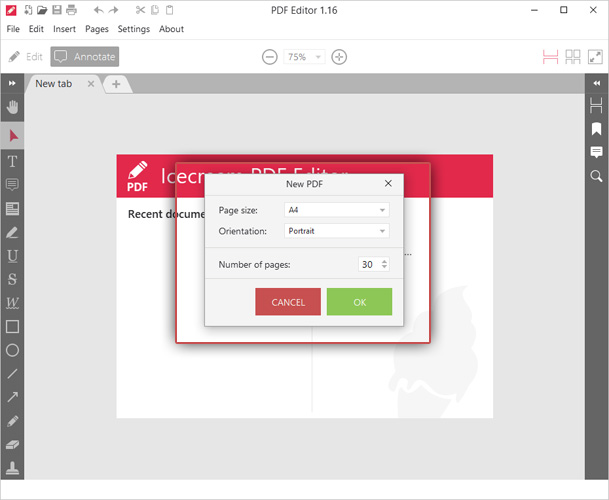Enable fit-width single page view

550,57
